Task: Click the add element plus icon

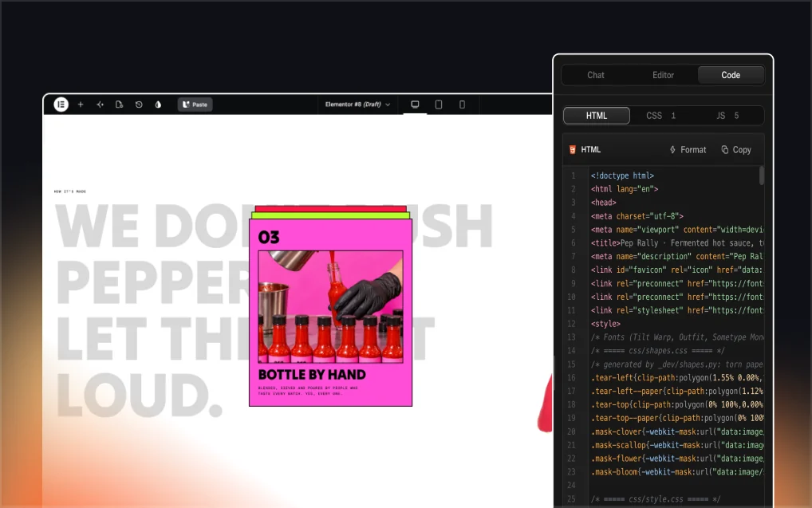Action: [x=81, y=104]
